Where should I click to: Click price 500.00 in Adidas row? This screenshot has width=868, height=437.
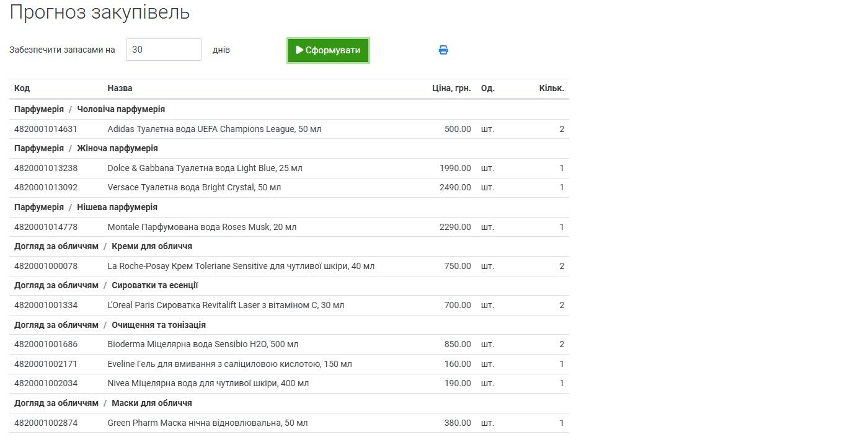458,129
